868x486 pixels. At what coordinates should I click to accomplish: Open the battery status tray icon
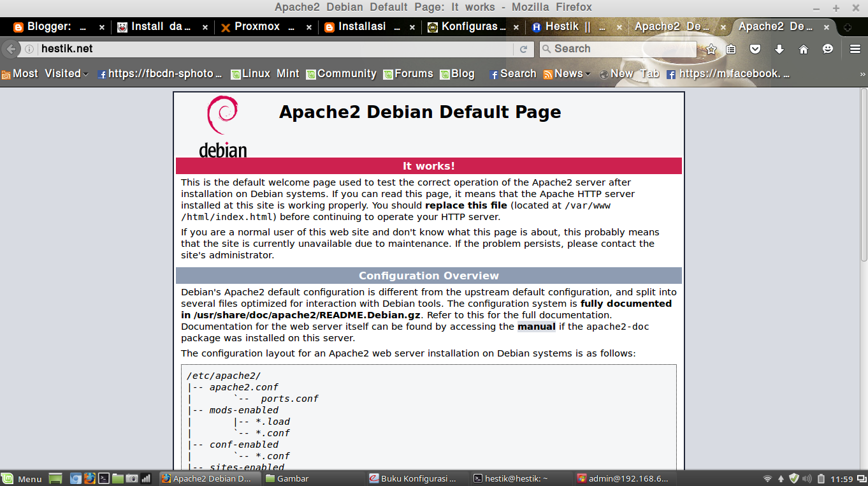coord(821,478)
